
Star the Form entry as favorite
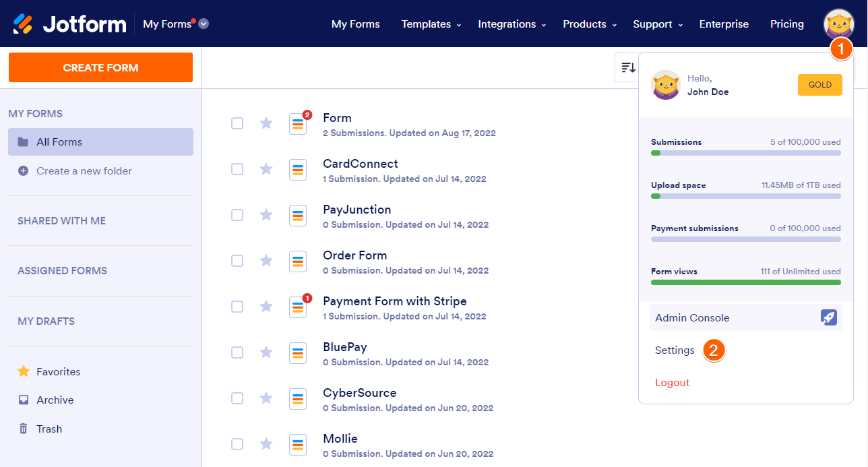pos(266,123)
